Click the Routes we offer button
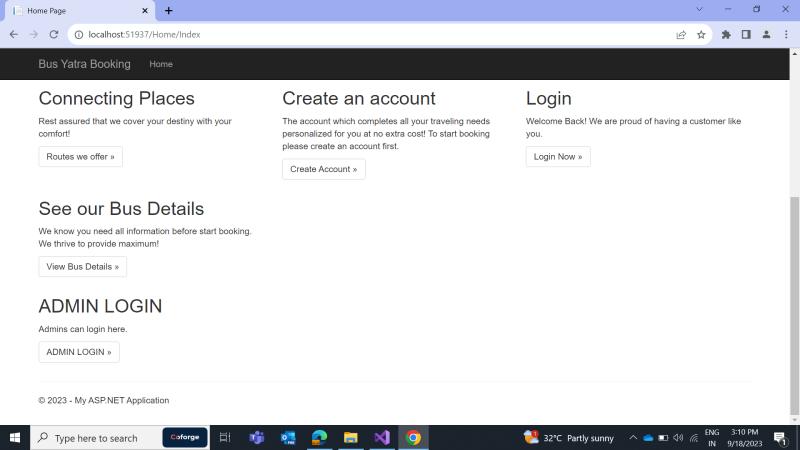800x450 pixels. click(81, 157)
